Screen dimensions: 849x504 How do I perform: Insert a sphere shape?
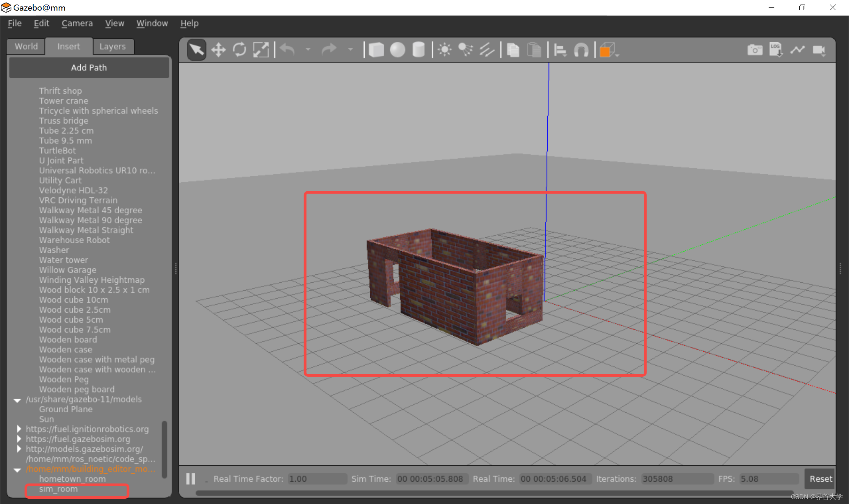[397, 50]
